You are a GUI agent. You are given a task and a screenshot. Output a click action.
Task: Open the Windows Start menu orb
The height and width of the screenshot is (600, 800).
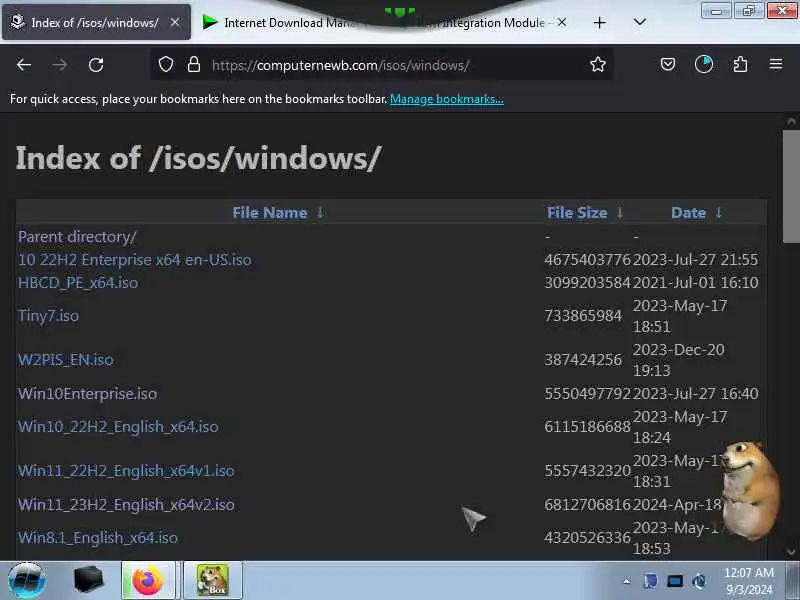pyautogui.click(x=27, y=580)
